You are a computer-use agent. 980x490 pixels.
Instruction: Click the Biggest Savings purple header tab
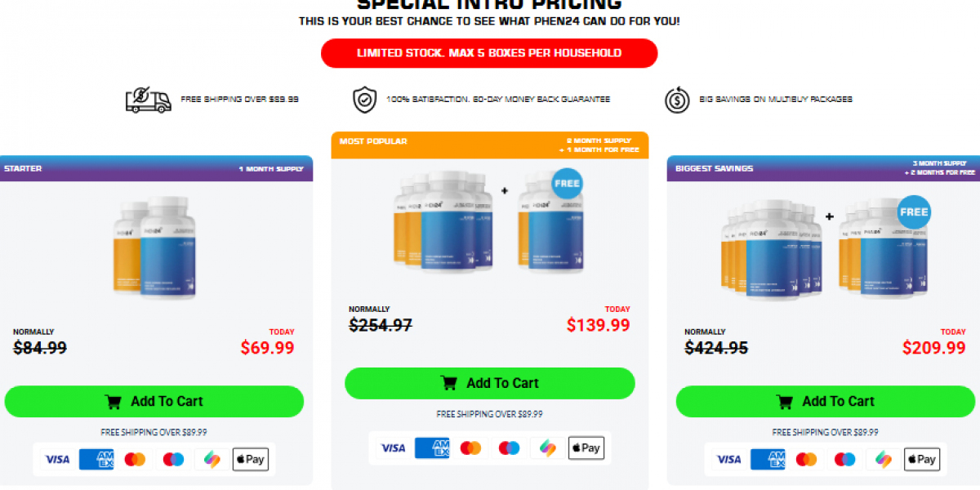pyautogui.click(x=823, y=168)
